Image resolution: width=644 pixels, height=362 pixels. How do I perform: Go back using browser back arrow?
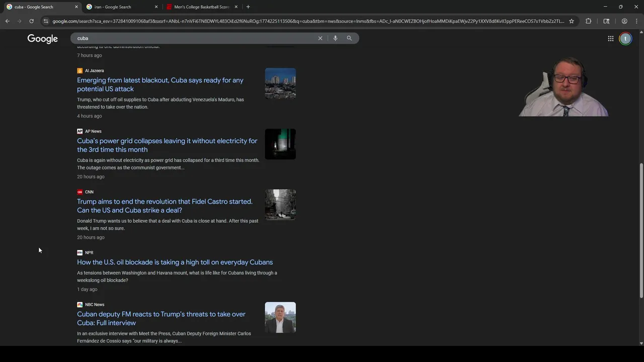7,21
